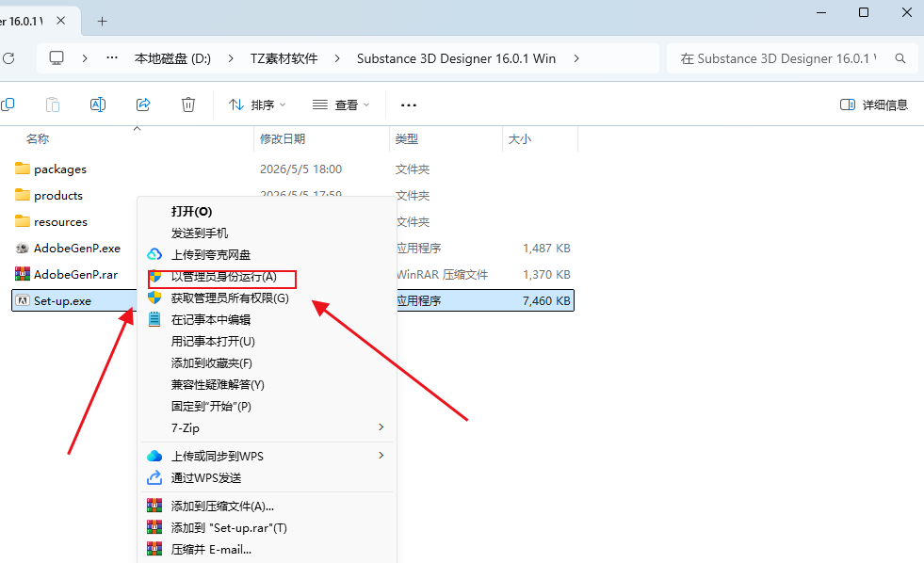Click the search magnifier icon
The width and height of the screenshot is (924, 563).
pos(900,58)
